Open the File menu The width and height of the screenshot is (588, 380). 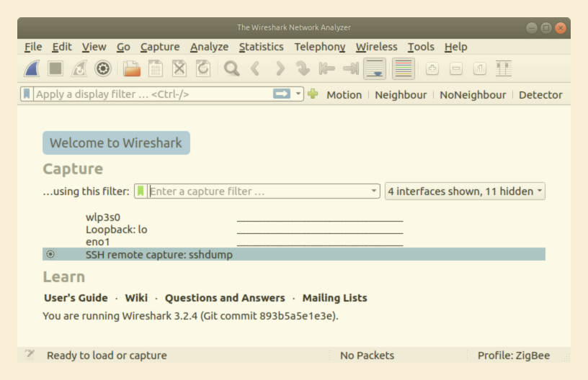coord(33,47)
